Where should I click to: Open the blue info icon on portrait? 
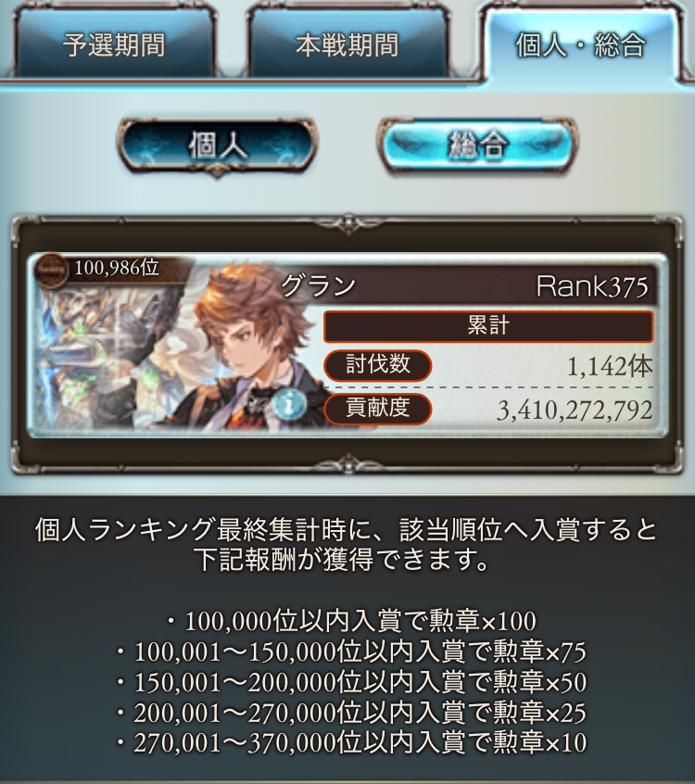(289, 404)
